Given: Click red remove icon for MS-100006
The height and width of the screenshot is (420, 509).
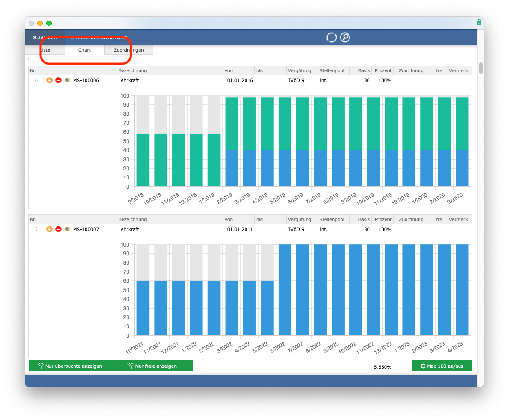Looking at the screenshot, I should pyautogui.click(x=58, y=80).
